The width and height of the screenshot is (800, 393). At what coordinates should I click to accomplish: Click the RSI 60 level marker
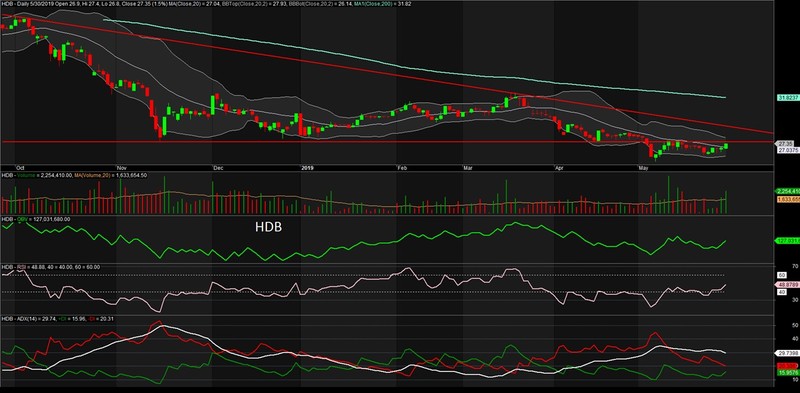(781, 275)
